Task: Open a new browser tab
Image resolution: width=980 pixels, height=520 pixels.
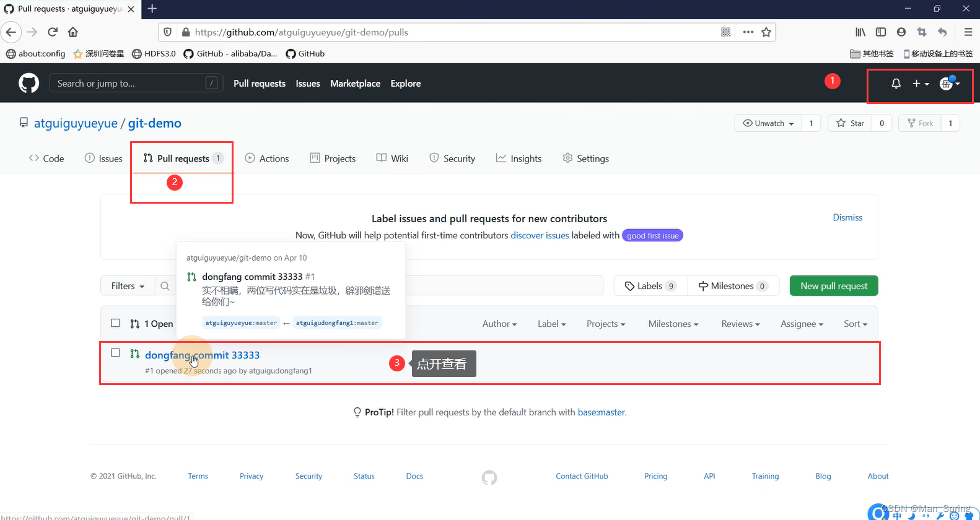Action: [152, 9]
